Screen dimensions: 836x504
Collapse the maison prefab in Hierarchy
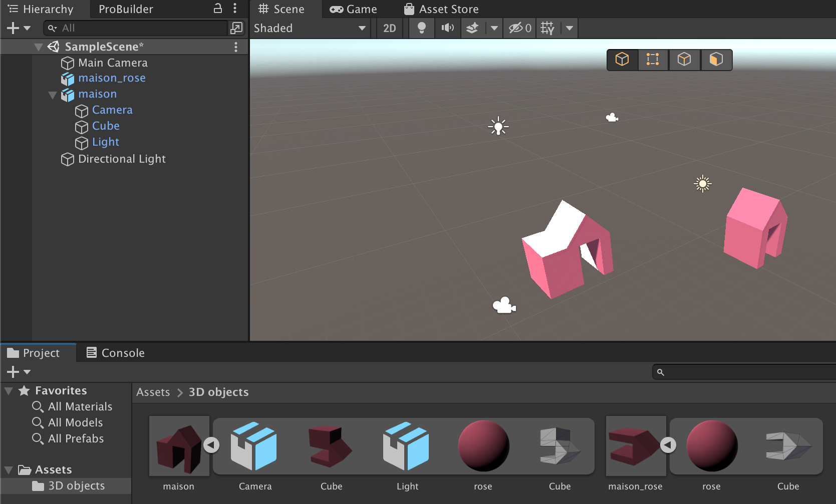pyautogui.click(x=52, y=95)
